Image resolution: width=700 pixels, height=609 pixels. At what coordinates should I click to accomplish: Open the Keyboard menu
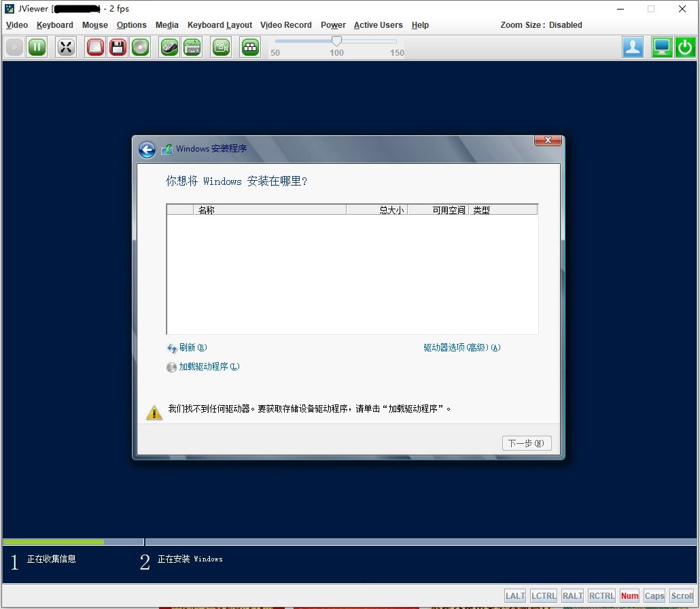coord(55,25)
